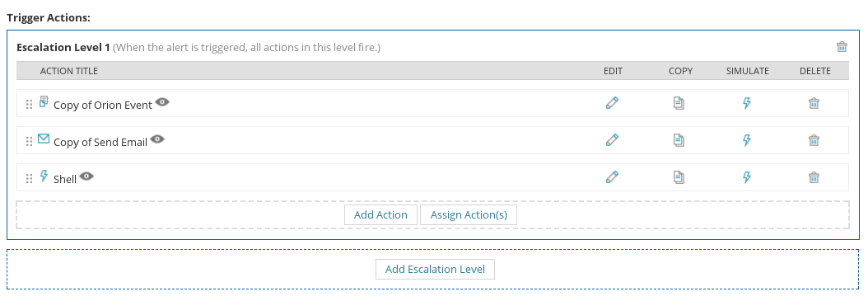Screen dimensions: 868x301
Task: Delete Escalation Level 1 trash icon
Action: [x=842, y=46]
